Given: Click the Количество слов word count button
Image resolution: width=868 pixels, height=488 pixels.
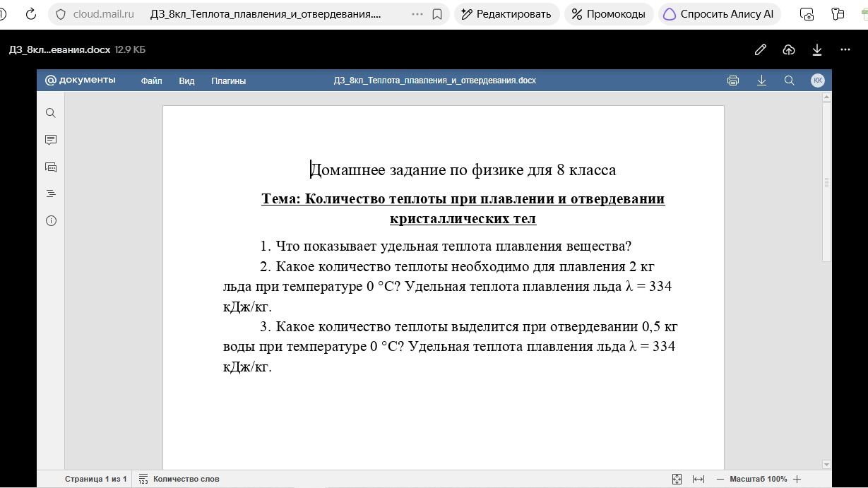Looking at the screenshot, I should [179, 479].
